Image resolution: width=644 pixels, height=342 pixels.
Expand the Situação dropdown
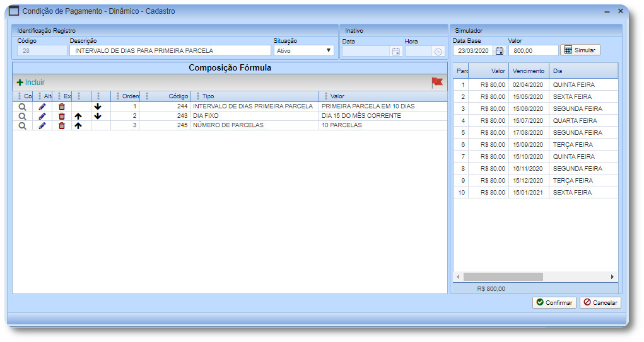click(328, 50)
